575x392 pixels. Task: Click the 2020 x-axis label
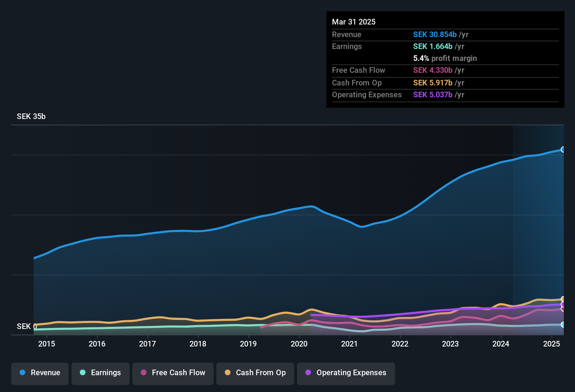point(299,344)
